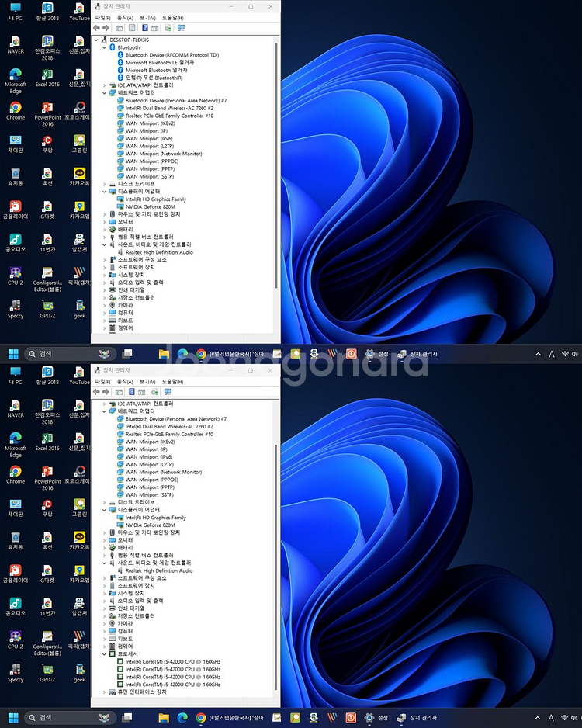Open 휴지통 on the lower desktop
The height and width of the screenshot is (728, 582).
click(x=16, y=540)
